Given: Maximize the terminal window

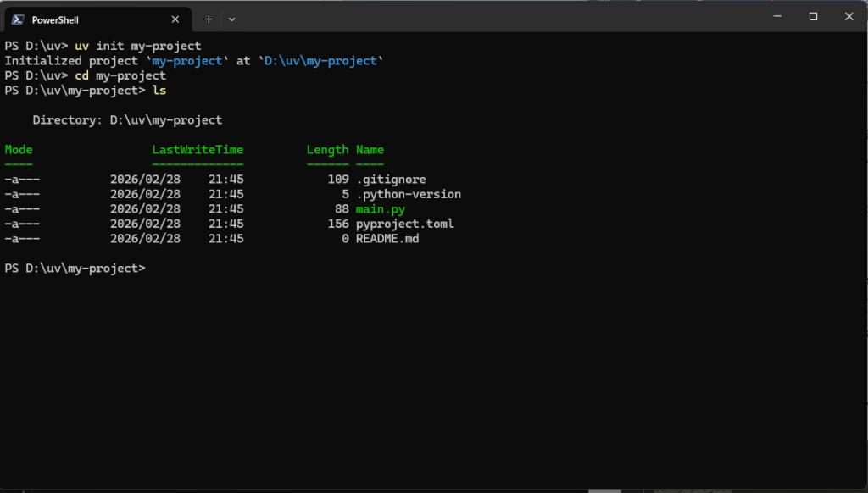Looking at the screenshot, I should (x=813, y=17).
